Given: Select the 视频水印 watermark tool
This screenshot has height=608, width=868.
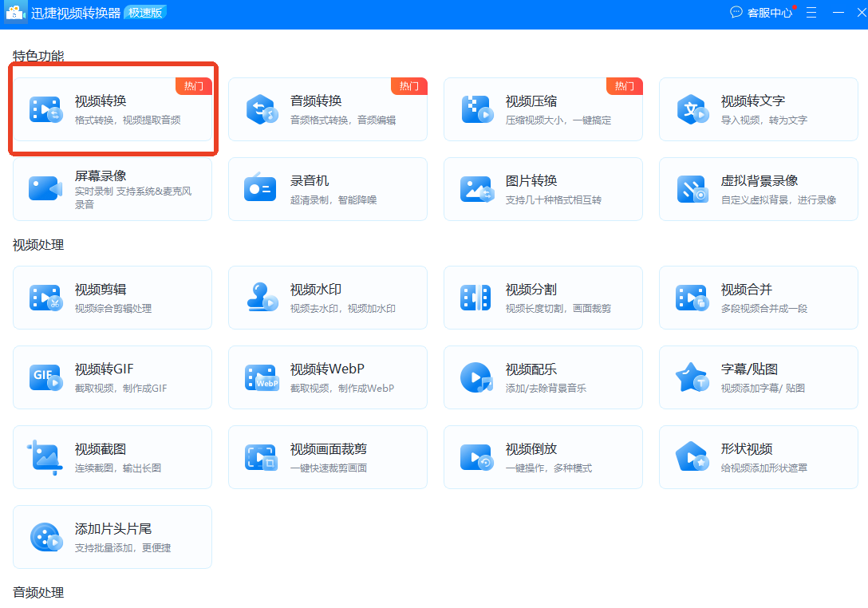Looking at the screenshot, I should pyautogui.click(x=327, y=298).
